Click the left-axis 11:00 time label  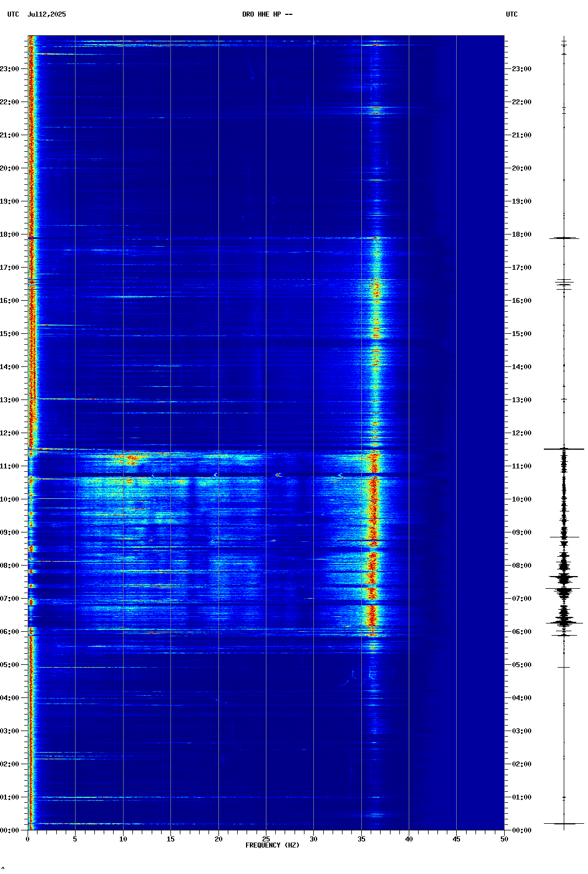(9, 466)
